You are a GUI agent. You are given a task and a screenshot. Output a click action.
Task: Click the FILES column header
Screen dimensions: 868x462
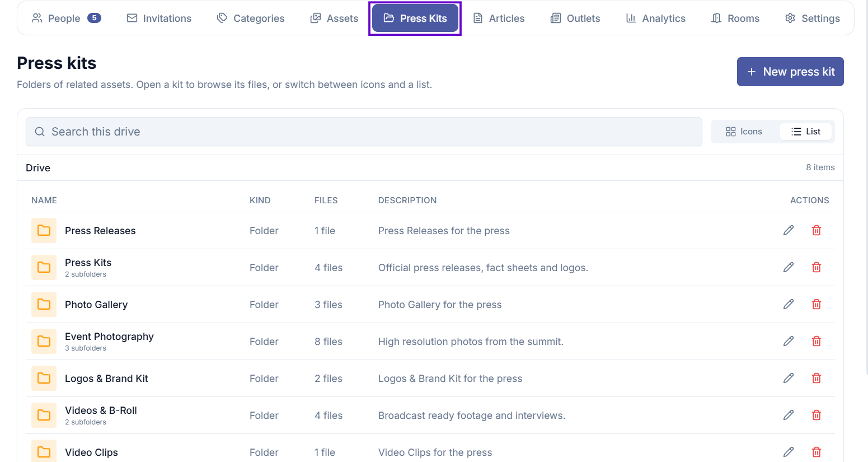326,200
